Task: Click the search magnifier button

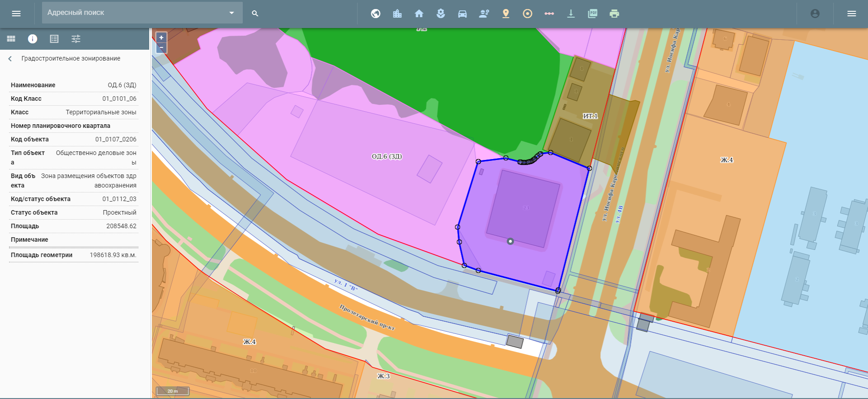Action: tap(255, 14)
